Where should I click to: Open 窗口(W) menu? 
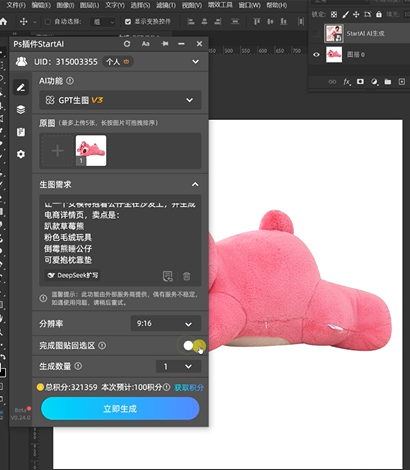tap(250, 5)
